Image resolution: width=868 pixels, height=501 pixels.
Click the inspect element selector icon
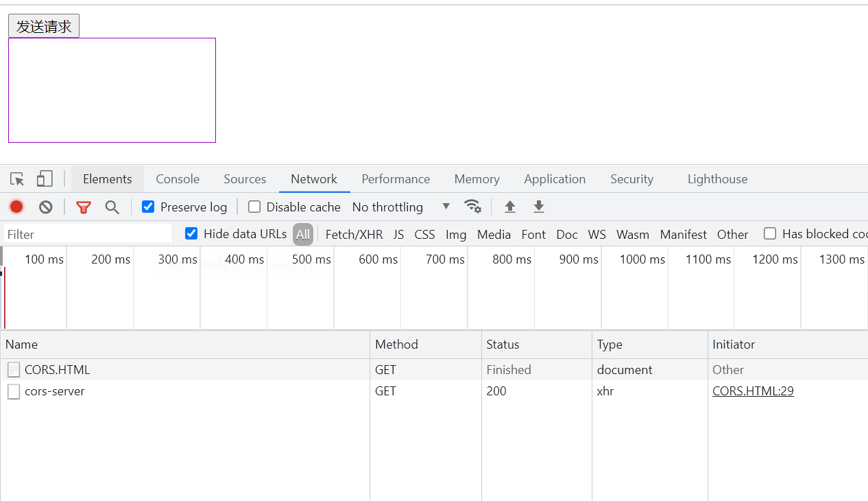tap(17, 179)
